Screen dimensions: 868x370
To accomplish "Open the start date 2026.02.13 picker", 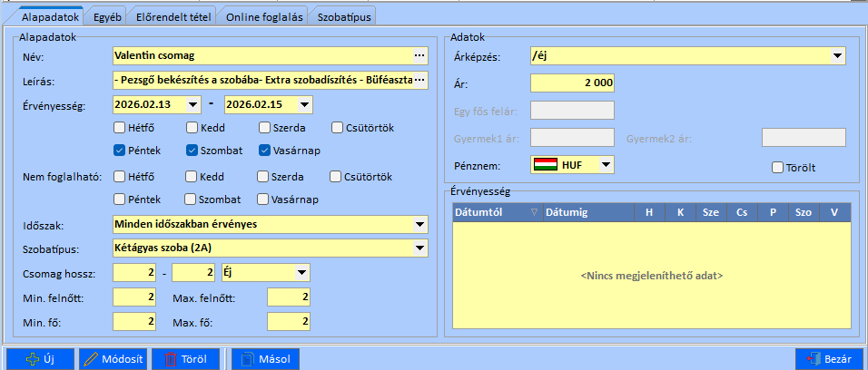I will [192, 105].
